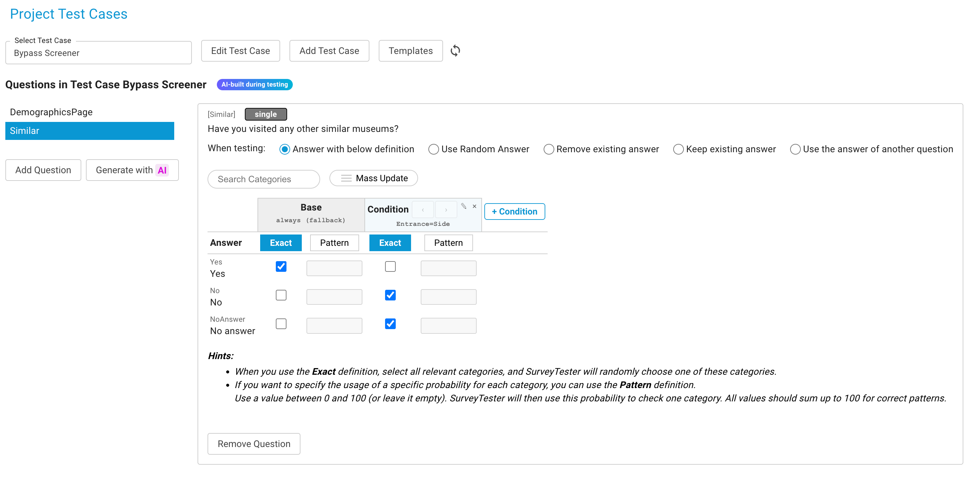
Task: Select Exact tab under Condition column
Action: click(x=390, y=243)
